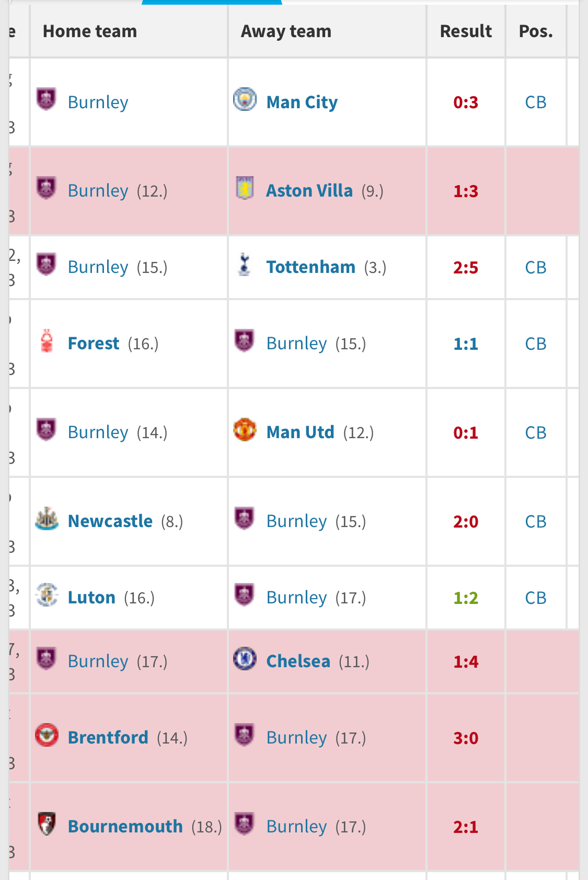The image size is (588, 880).
Task: Click the Aston Villa club crest
Action: click(245, 188)
